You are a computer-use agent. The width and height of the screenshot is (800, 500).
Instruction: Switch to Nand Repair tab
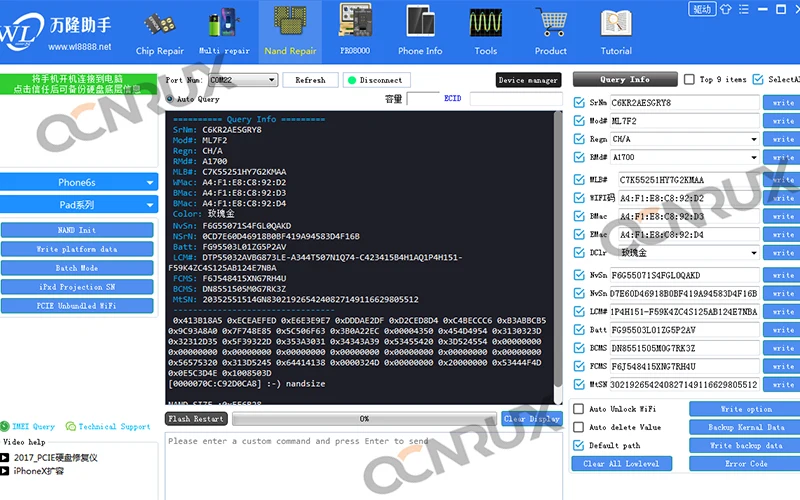[290, 33]
